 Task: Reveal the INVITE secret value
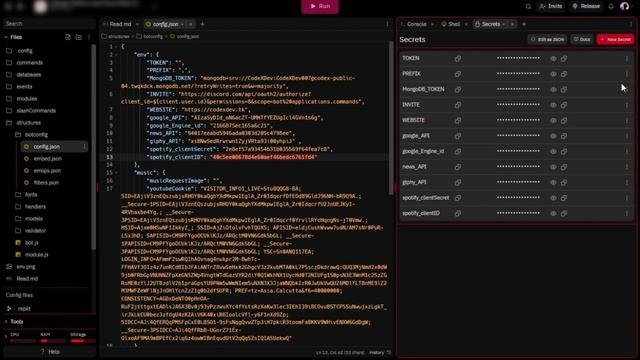pyautogui.click(x=553, y=105)
